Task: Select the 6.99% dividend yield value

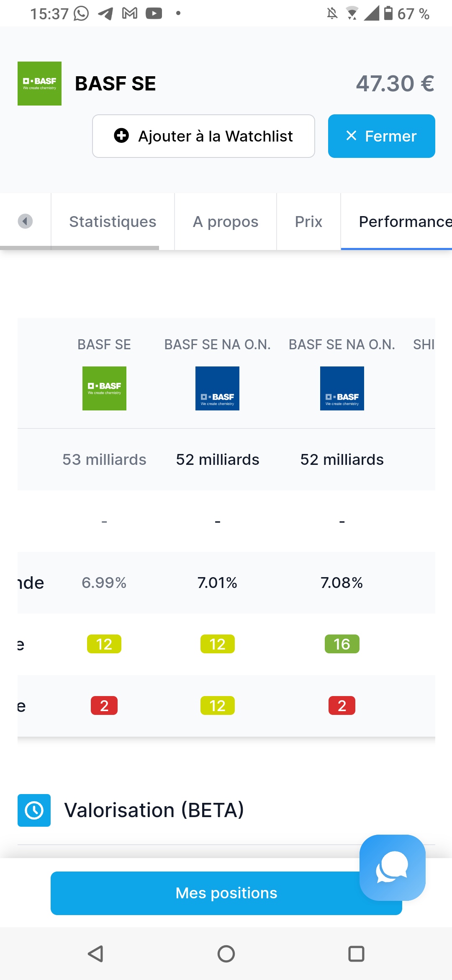Action: 104,583
